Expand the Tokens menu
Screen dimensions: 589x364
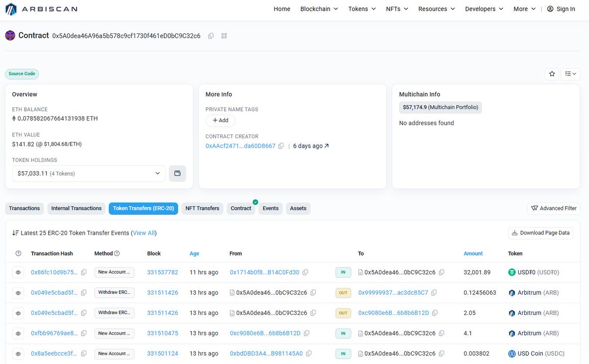click(x=362, y=9)
